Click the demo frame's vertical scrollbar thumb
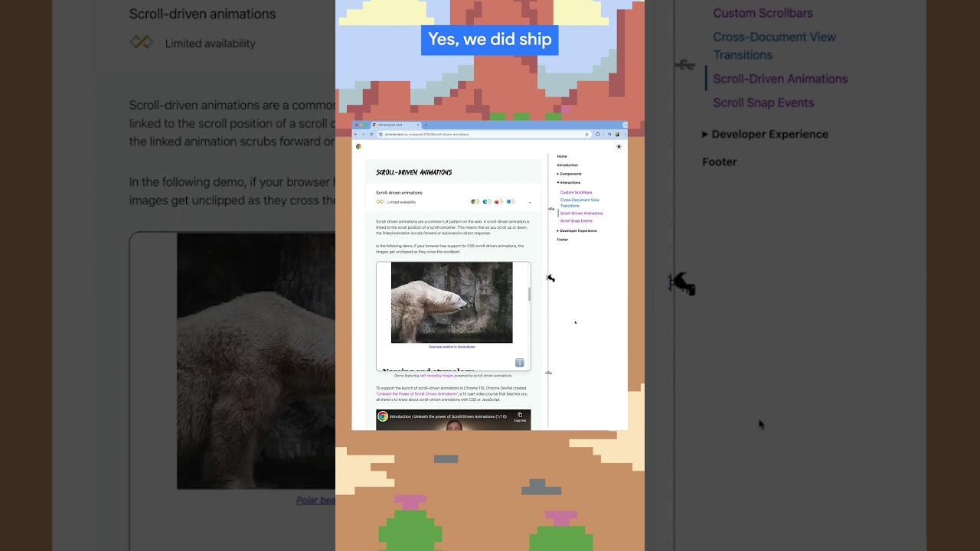This screenshot has width=980, height=551. click(x=528, y=294)
